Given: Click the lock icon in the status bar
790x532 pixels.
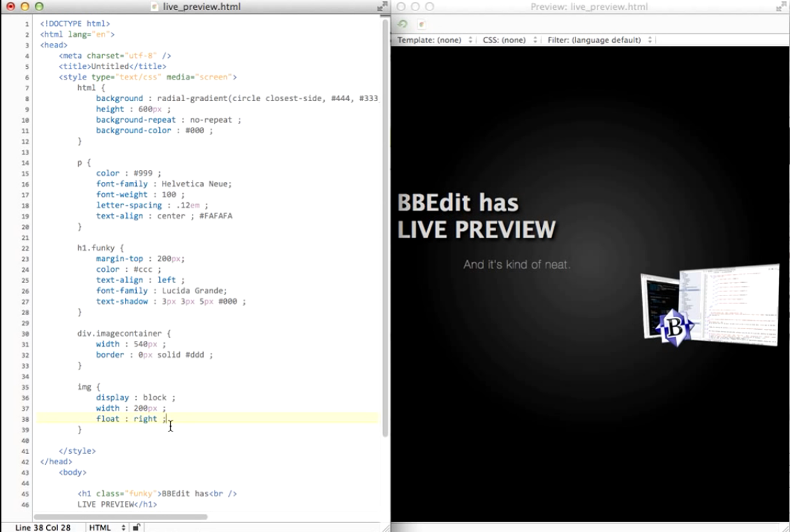Looking at the screenshot, I should pyautogui.click(x=137, y=527).
